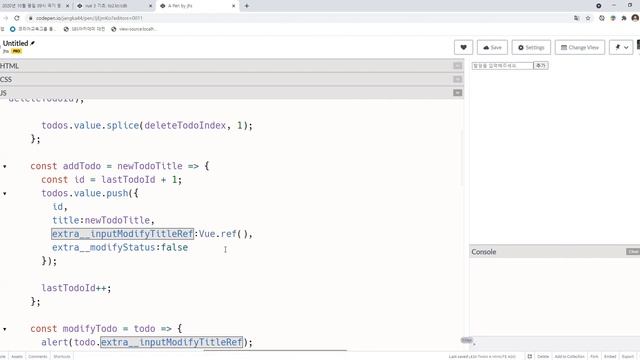Select the HTML editor header

pos(231,66)
